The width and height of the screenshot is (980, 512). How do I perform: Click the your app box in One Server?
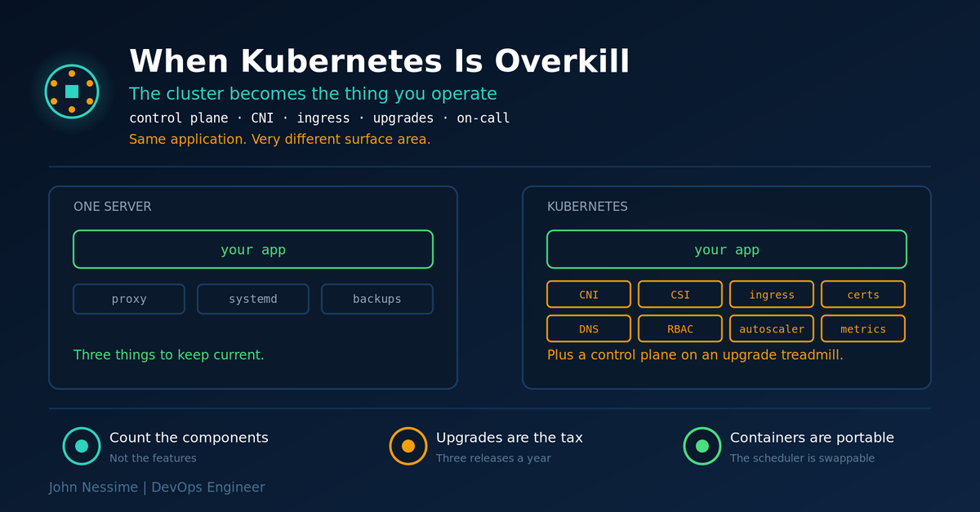click(253, 249)
